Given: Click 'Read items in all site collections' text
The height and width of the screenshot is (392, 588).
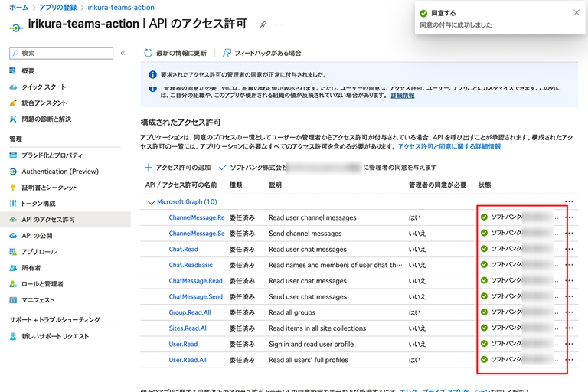Looking at the screenshot, I should click(x=317, y=328).
